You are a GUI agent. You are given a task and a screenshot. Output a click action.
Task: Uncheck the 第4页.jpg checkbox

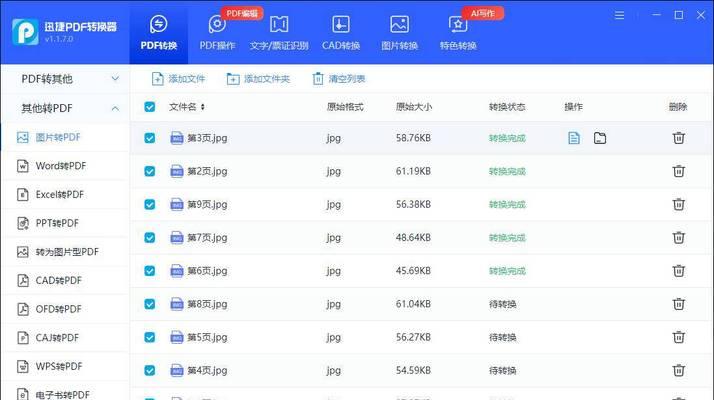(149, 371)
